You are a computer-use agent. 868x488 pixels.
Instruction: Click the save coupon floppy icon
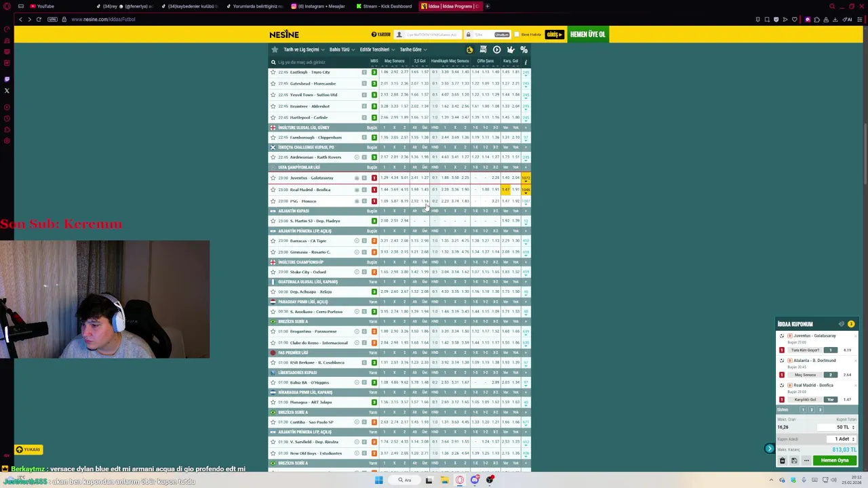(794, 460)
